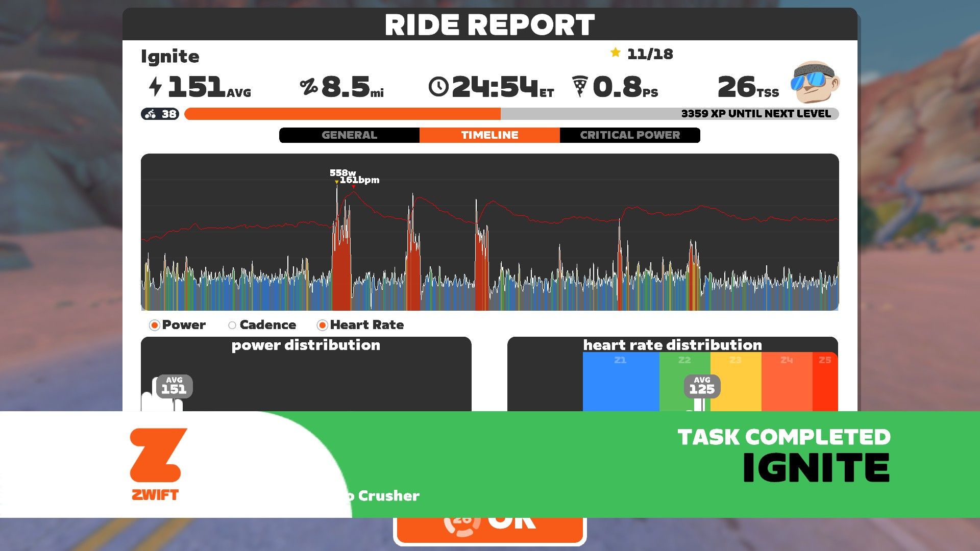Click the yellow star achievements icon
Viewport: 980px width, 551px height.
[x=616, y=53]
